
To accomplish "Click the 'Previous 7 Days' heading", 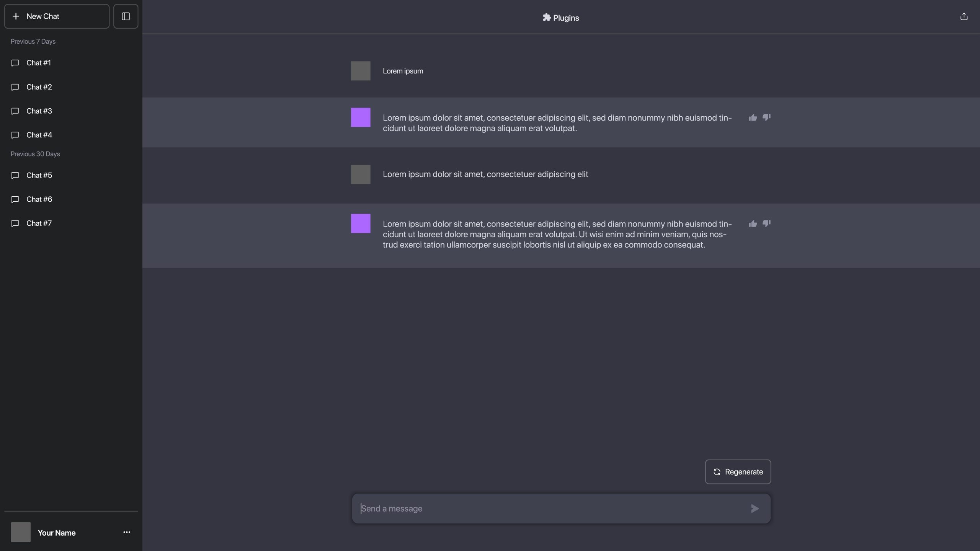I will tap(33, 41).
